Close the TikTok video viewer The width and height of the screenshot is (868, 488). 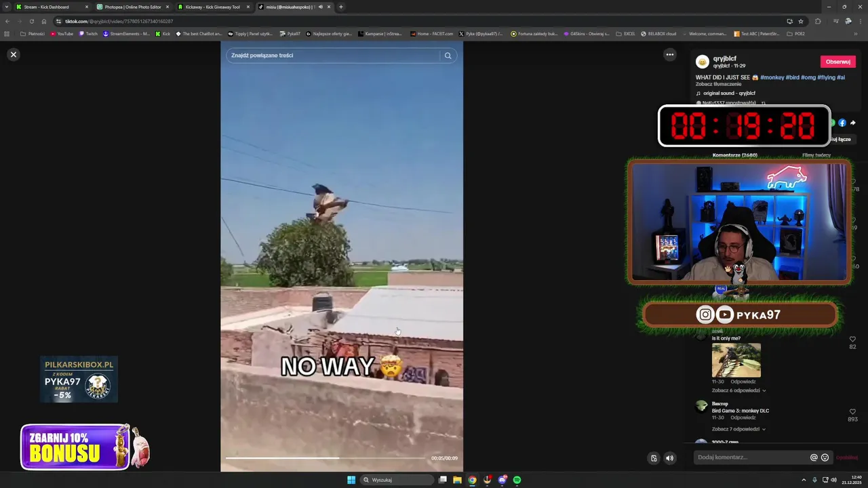[13, 54]
